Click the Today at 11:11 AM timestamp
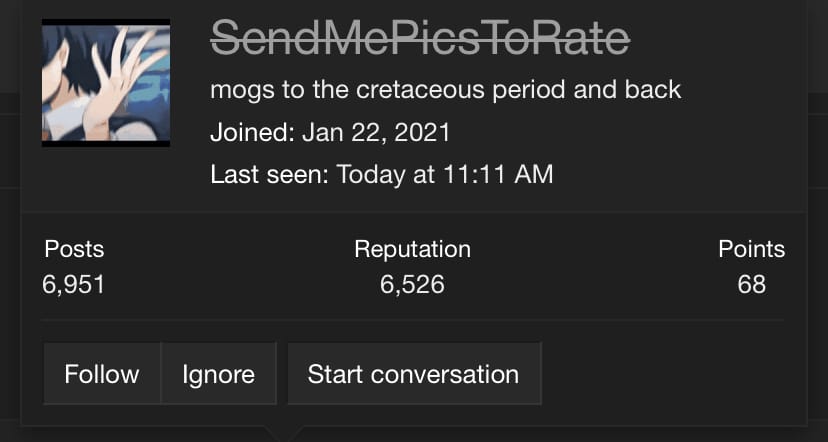This screenshot has height=442, width=828. pos(445,174)
